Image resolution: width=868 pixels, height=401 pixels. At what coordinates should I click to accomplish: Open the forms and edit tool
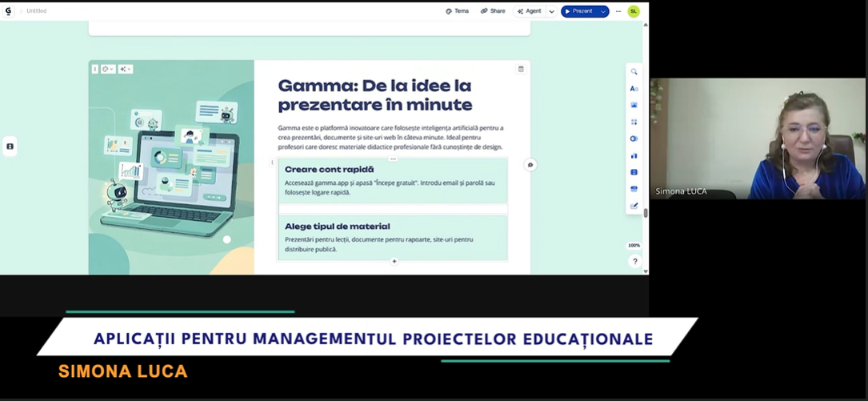tap(634, 206)
